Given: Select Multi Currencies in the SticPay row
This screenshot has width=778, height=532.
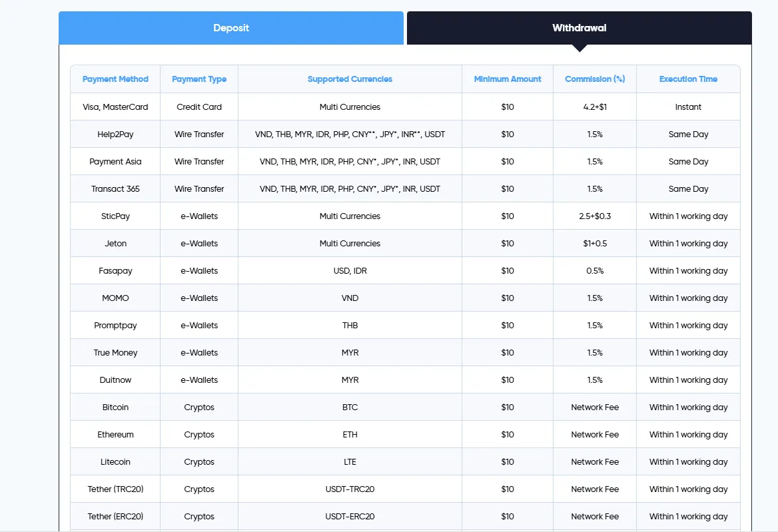Looking at the screenshot, I should [x=350, y=216].
